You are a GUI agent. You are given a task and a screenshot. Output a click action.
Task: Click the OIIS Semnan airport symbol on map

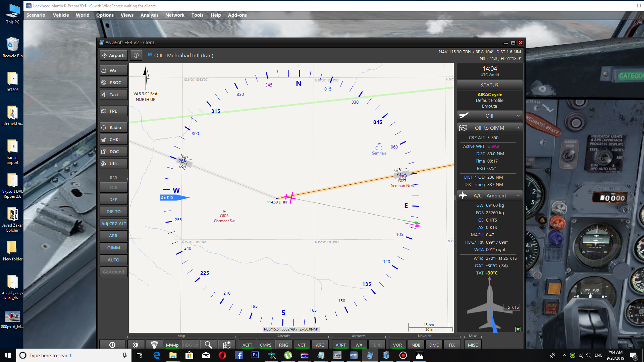tap(379, 144)
